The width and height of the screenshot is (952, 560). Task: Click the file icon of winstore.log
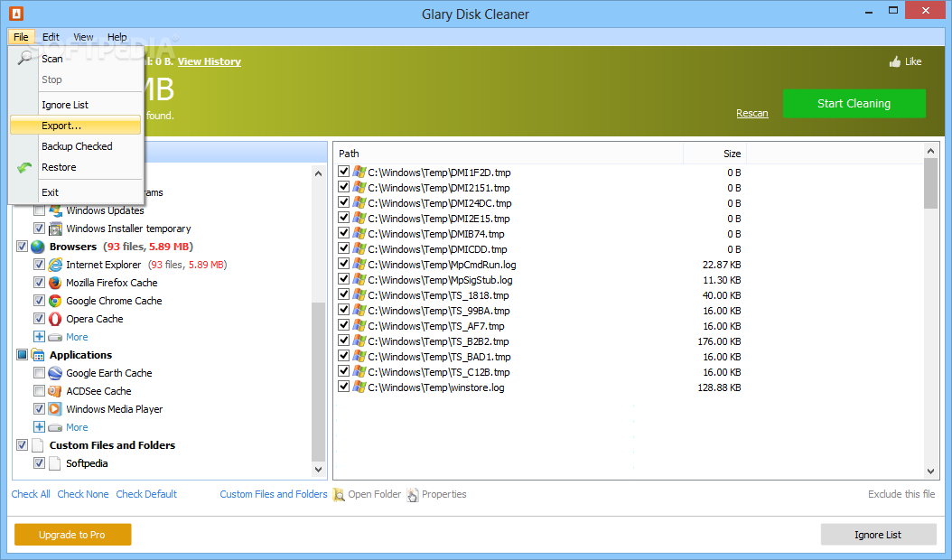[x=359, y=387]
